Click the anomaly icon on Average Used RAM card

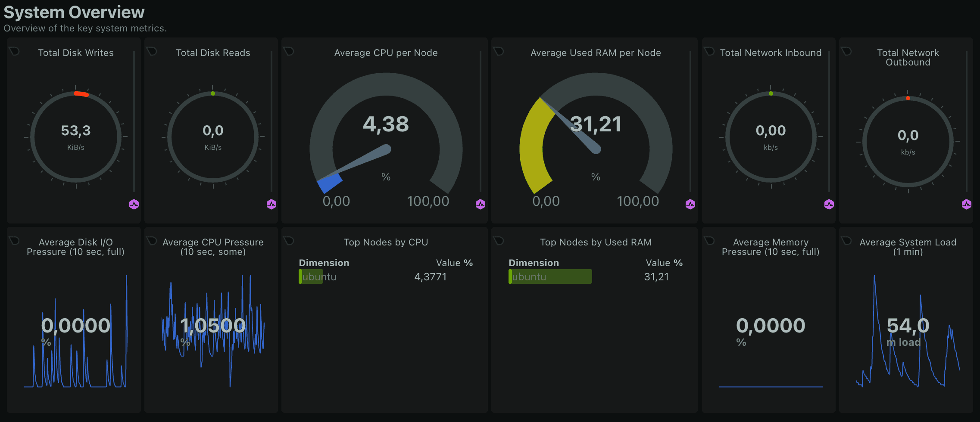tap(690, 205)
